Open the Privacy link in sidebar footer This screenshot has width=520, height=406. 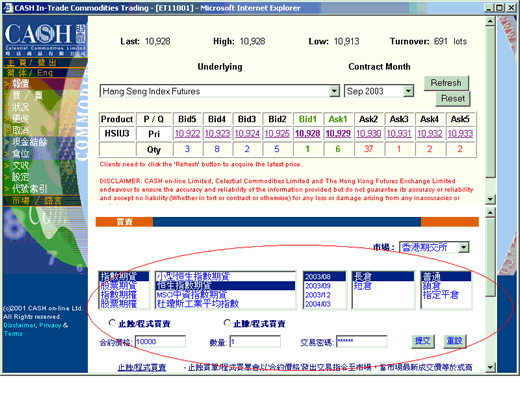click(x=50, y=325)
